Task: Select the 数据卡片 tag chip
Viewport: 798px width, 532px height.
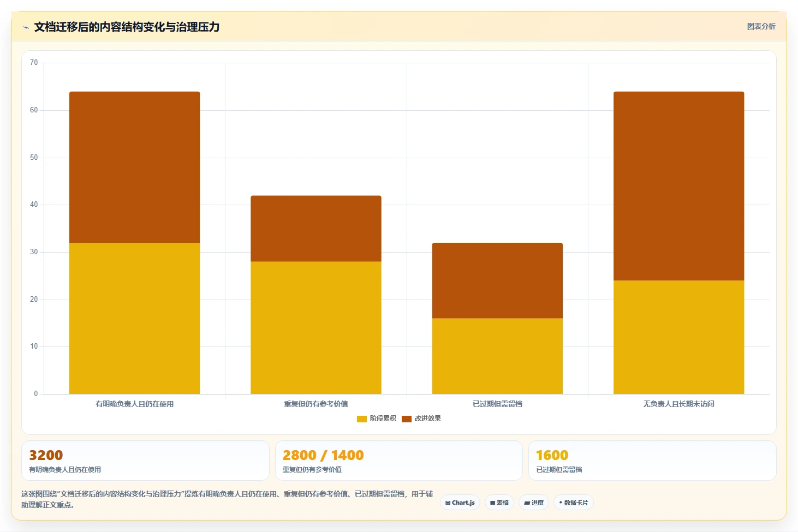Action: (574, 503)
